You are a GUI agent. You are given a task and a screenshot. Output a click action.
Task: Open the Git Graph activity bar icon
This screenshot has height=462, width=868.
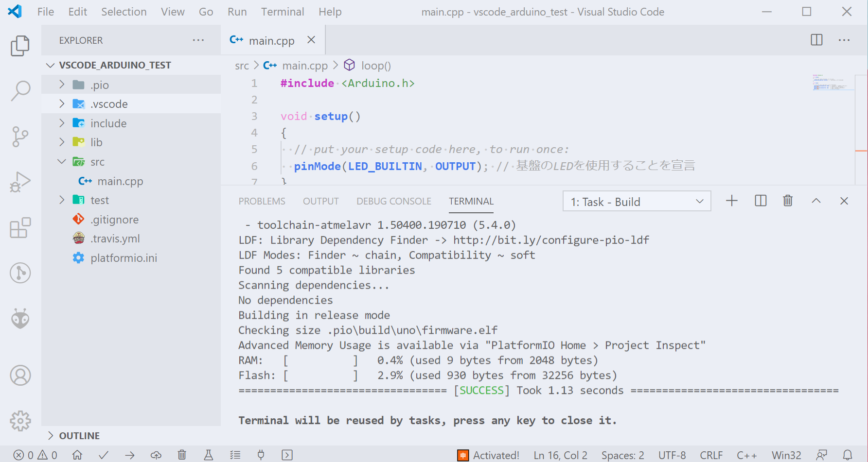[20, 273]
